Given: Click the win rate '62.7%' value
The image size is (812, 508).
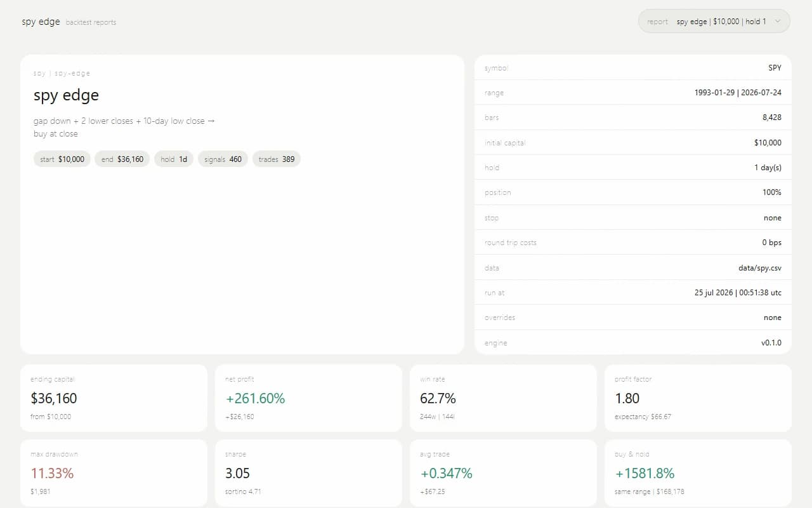Looking at the screenshot, I should pyautogui.click(x=438, y=398).
